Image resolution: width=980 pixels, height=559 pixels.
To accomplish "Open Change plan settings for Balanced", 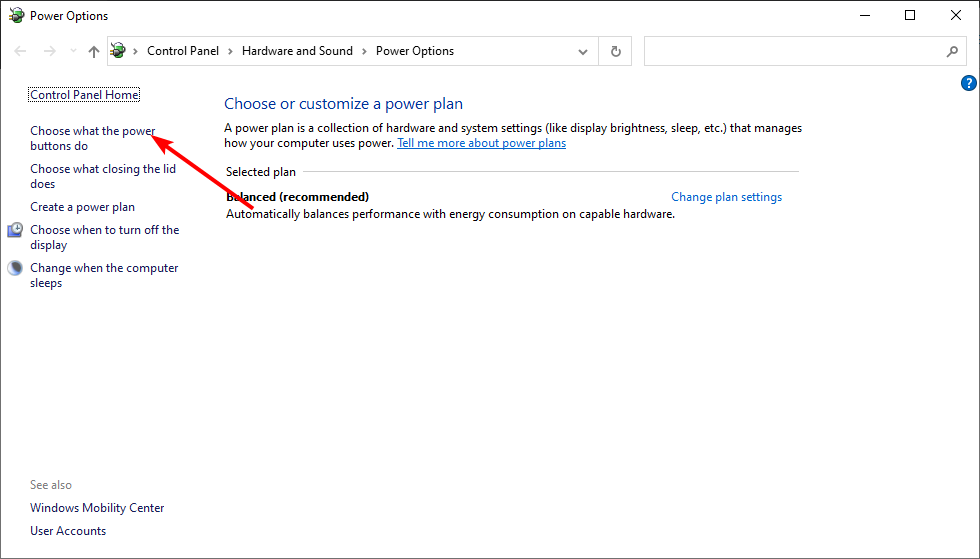I will pyautogui.click(x=726, y=197).
